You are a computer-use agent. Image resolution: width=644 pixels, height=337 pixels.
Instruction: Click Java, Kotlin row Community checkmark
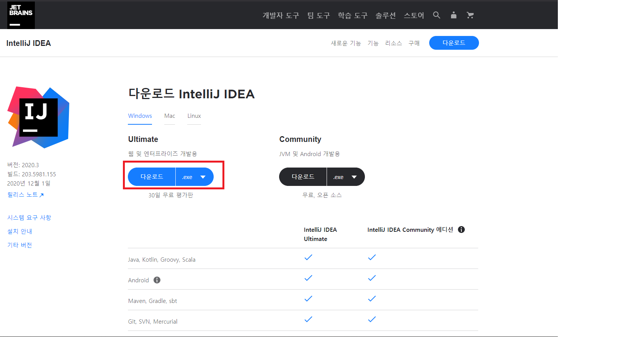372,257
